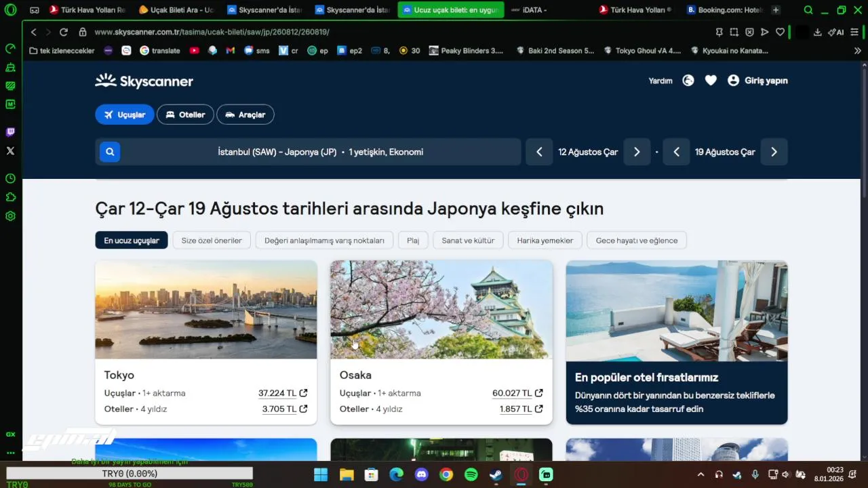Expand the bookmarks bar overflow chevrons
Image resolution: width=868 pixels, height=488 pixels.
[858, 51]
